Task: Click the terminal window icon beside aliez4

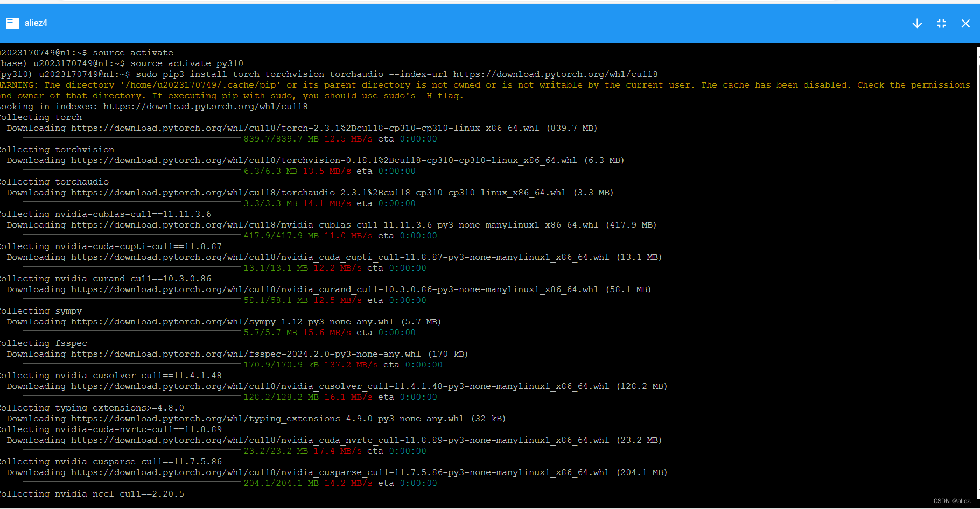Action: [x=12, y=23]
